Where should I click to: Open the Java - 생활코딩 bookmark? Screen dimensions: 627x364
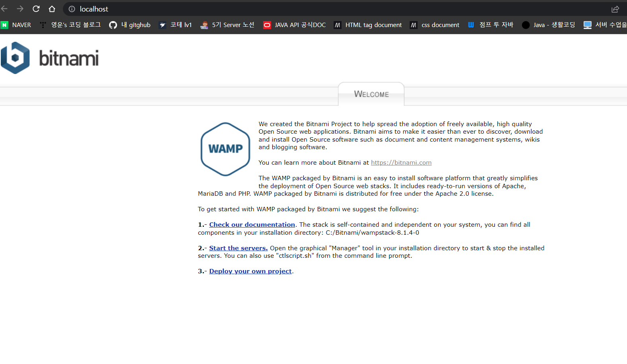coord(549,25)
